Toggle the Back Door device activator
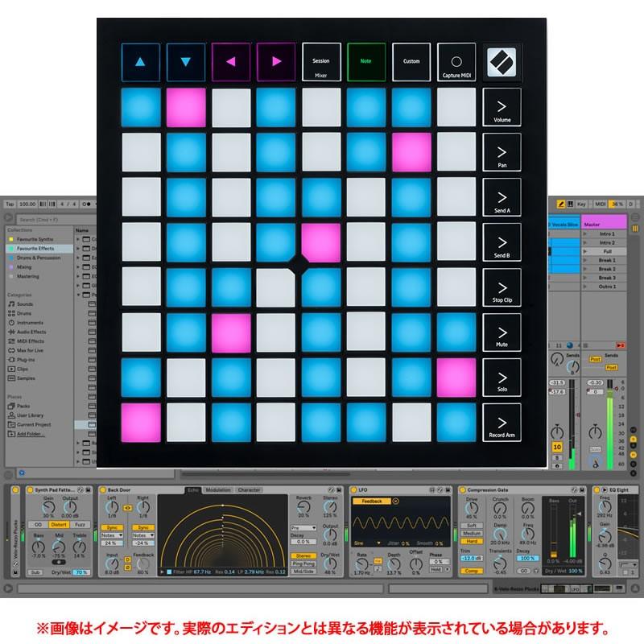Viewport: 644px width, 644px height. (101, 489)
